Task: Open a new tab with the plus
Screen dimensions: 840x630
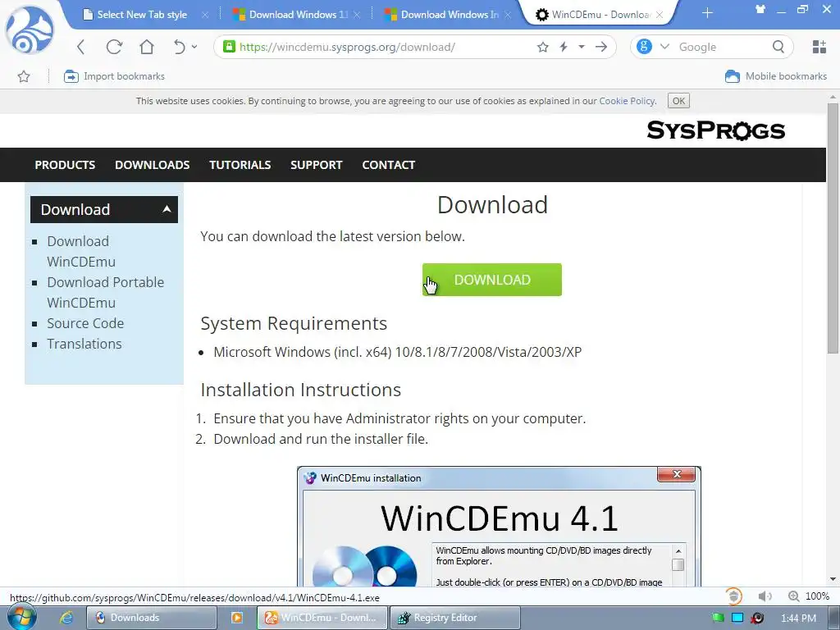Action: coord(707,13)
